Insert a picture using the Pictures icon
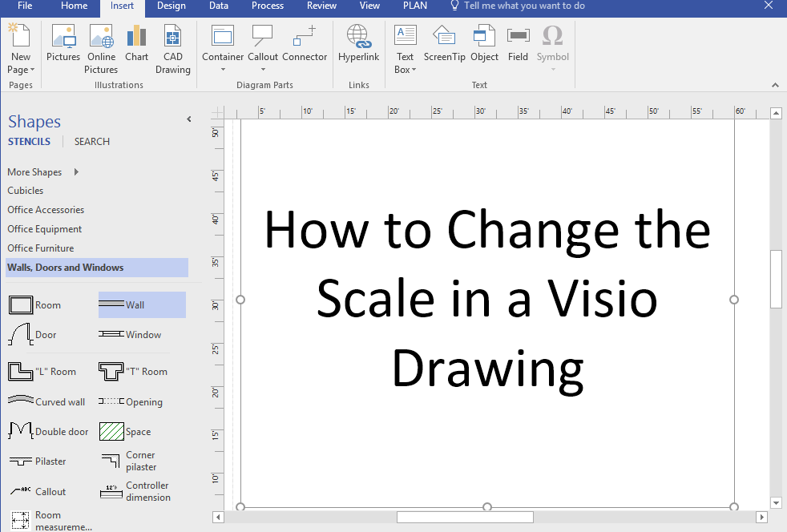This screenshot has width=787, height=532. (x=63, y=44)
